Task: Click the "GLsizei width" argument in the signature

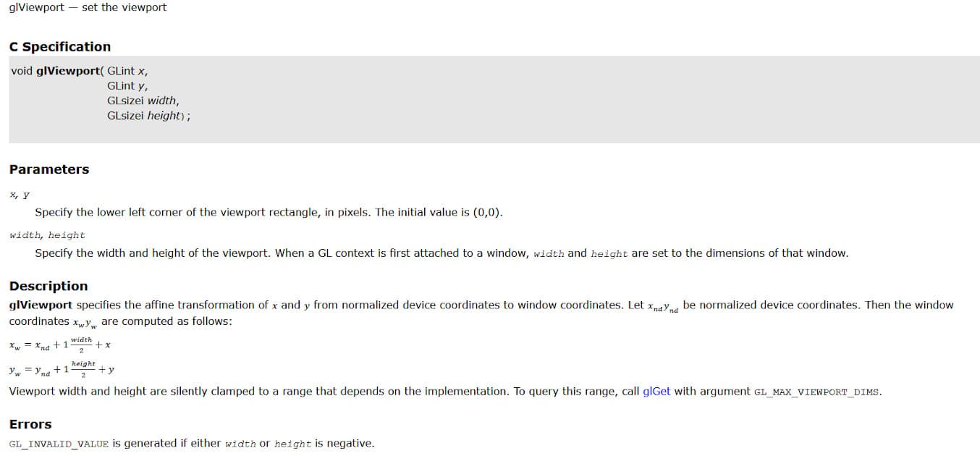Action: (143, 101)
